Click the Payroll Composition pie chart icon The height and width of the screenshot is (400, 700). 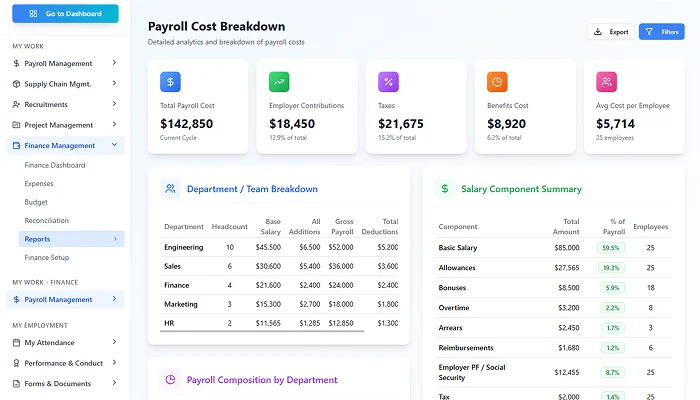click(170, 379)
